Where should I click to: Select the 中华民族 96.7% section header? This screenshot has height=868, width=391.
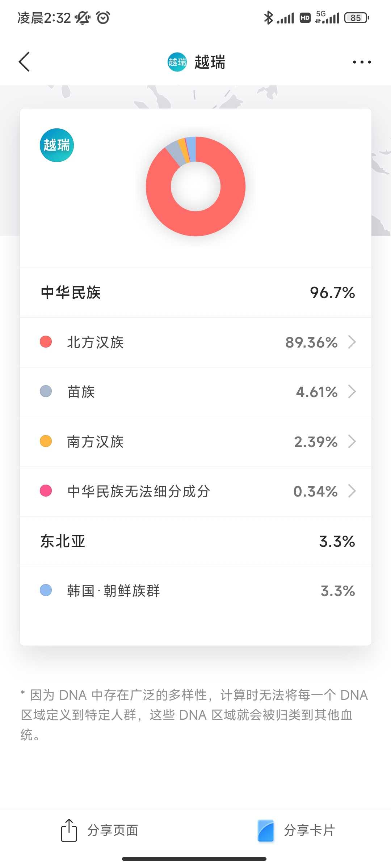(195, 293)
